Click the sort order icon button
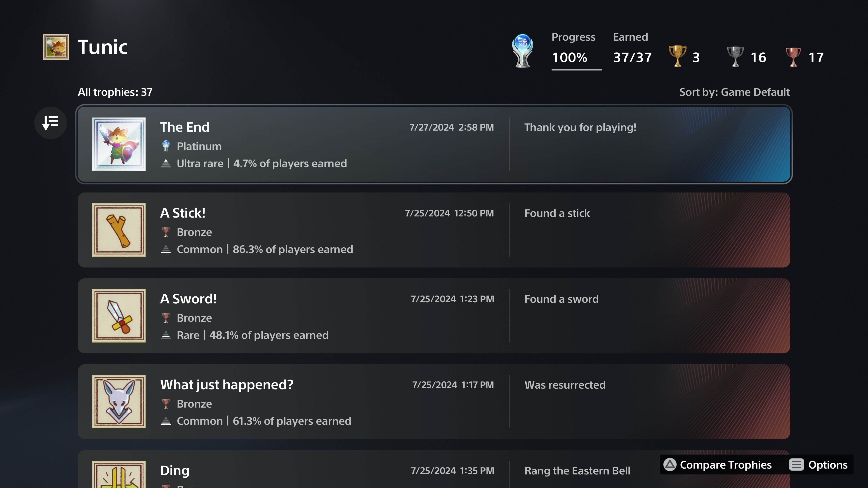The image size is (868, 488). click(51, 123)
